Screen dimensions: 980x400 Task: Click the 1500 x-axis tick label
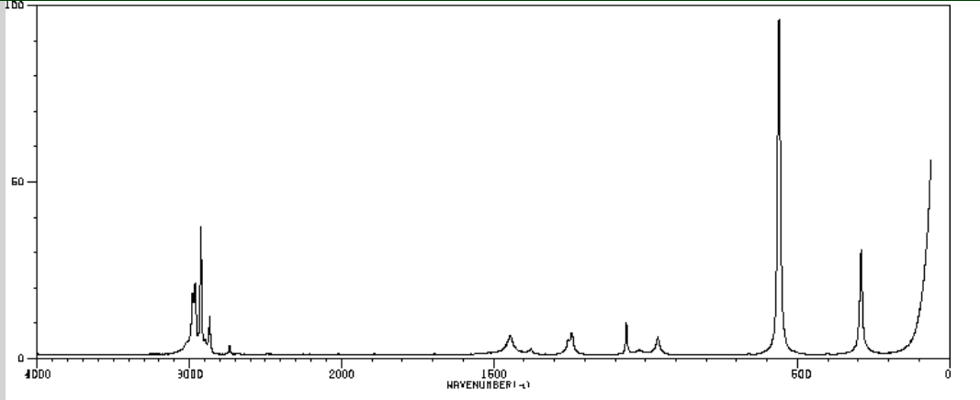point(493,374)
